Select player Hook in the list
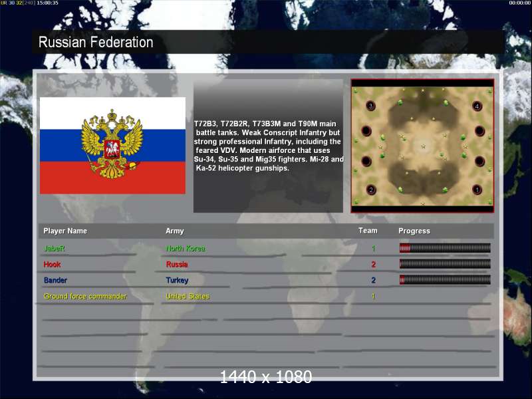532x399 pixels. point(52,264)
